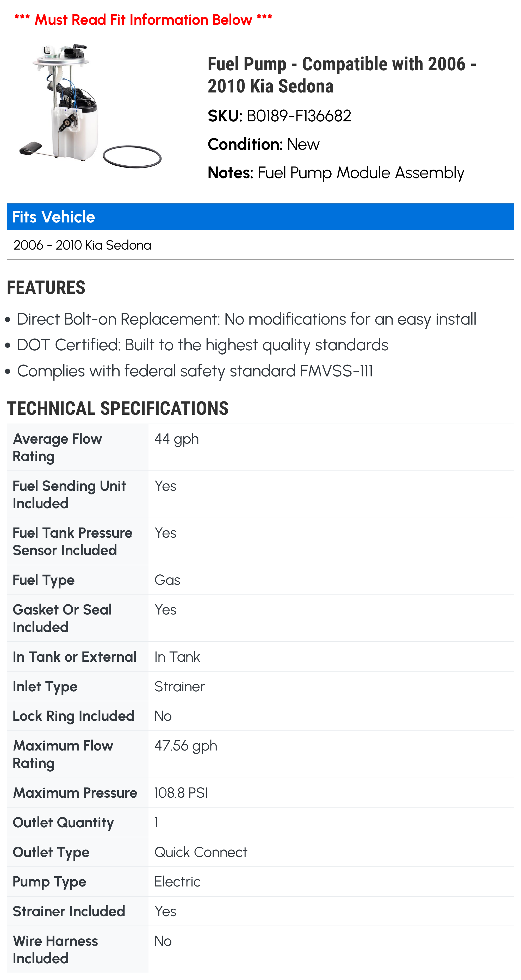The height and width of the screenshot is (980, 521).
Task: Click the "Pump Type" spec label
Action: click(x=49, y=882)
